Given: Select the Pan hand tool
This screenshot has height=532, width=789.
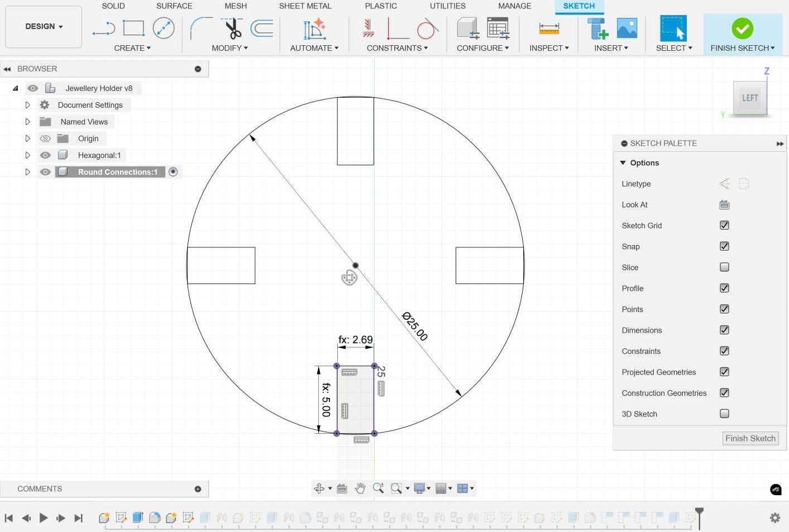Looking at the screenshot, I should (360, 488).
